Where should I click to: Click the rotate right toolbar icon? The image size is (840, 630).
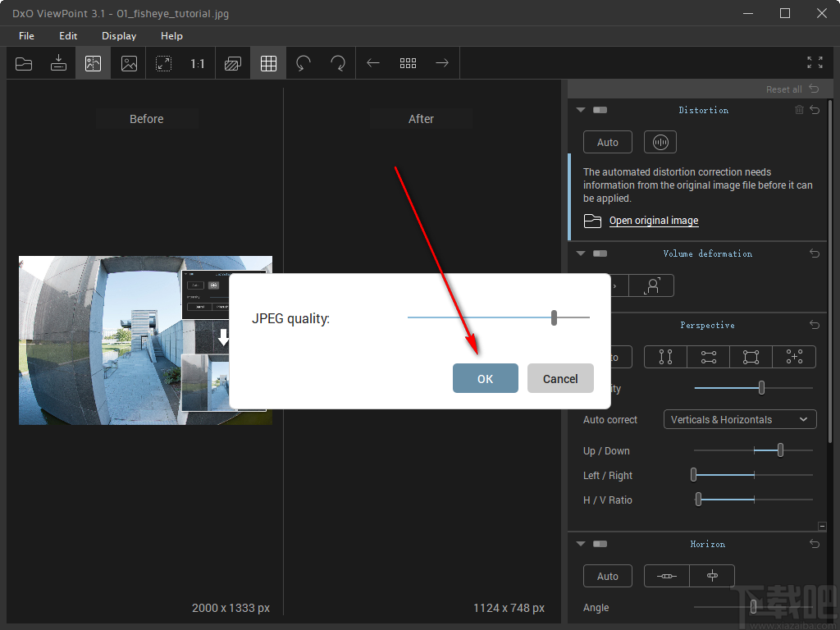[338, 63]
